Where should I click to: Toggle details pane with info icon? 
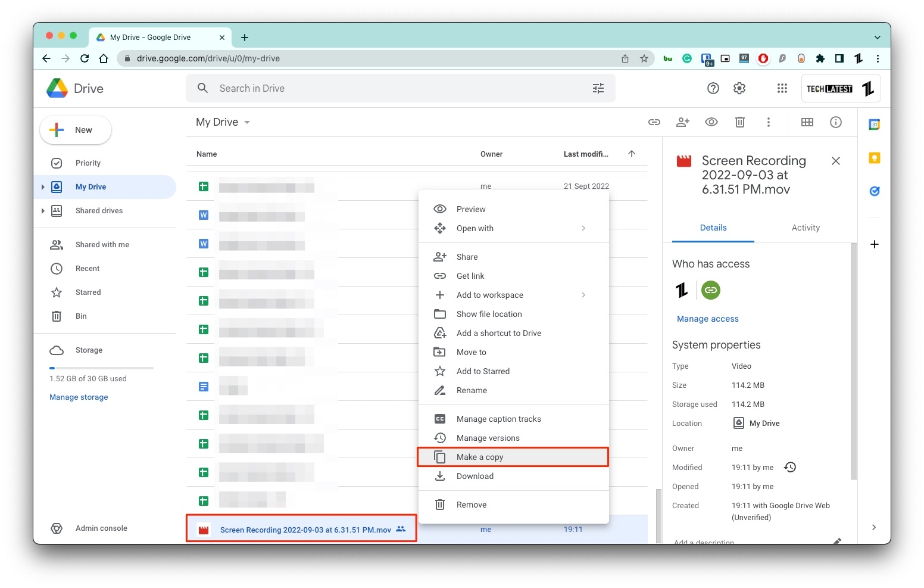coord(835,122)
